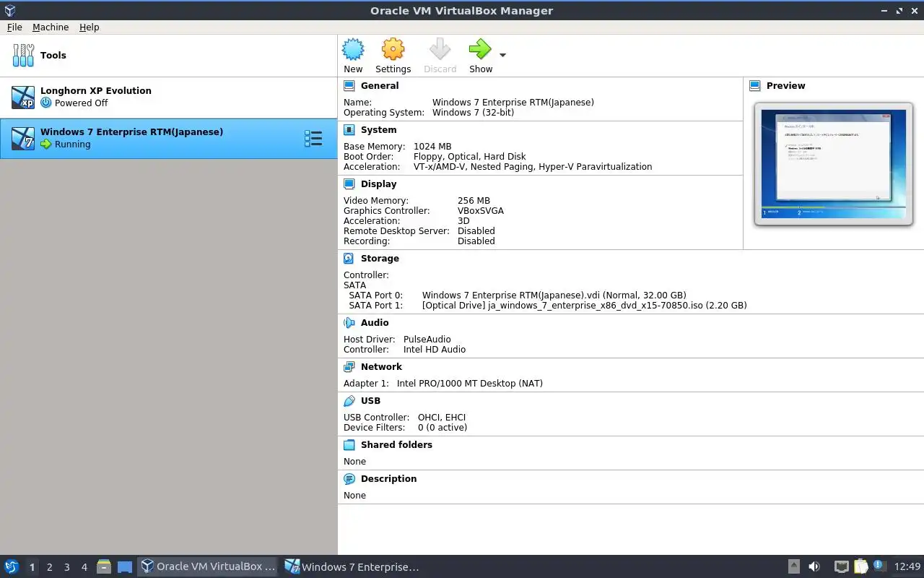Image resolution: width=924 pixels, height=578 pixels.
Task: Click the 1024 MB base memory value
Action: click(432, 147)
